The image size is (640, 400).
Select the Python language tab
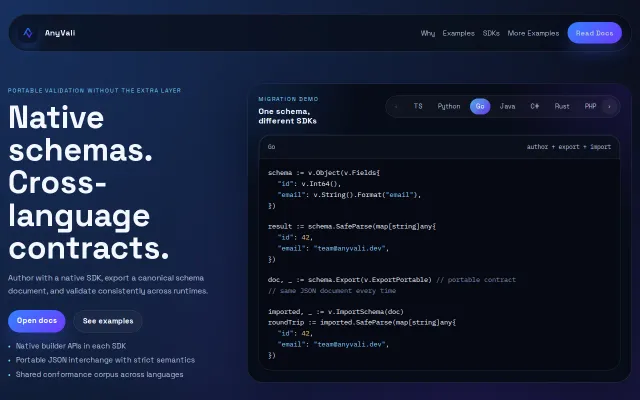(x=449, y=107)
